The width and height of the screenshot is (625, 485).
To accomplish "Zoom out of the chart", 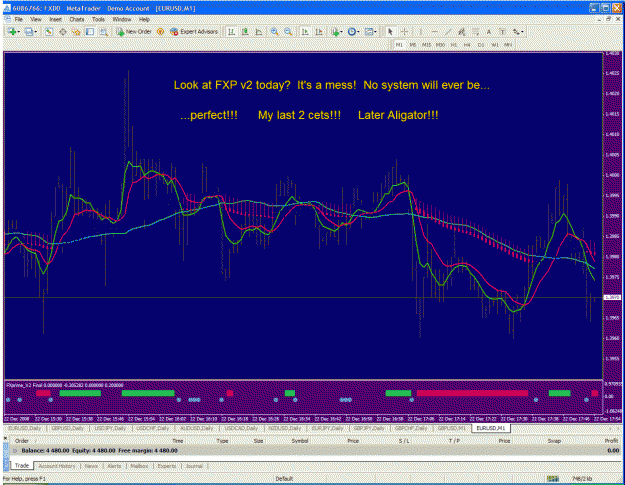I will tap(288, 32).
